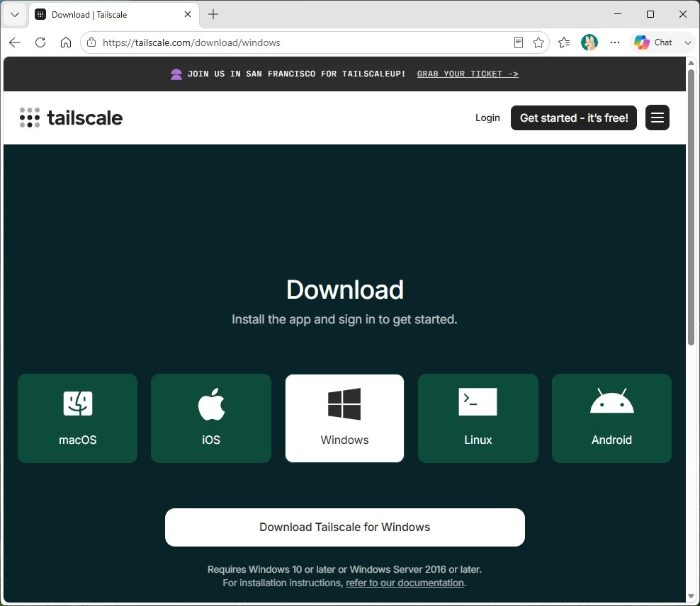Image resolution: width=700 pixels, height=606 pixels.
Task: Click the Install the app subtitle text
Action: (x=344, y=319)
